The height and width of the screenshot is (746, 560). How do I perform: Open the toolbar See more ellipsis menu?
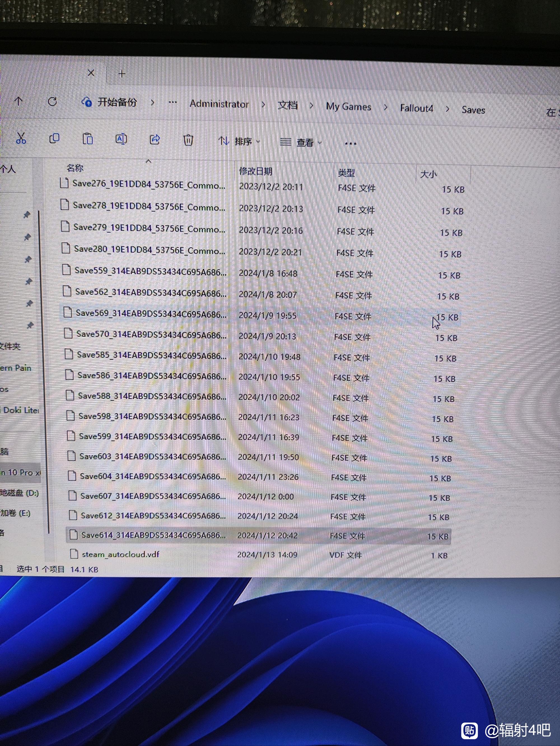click(x=351, y=144)
